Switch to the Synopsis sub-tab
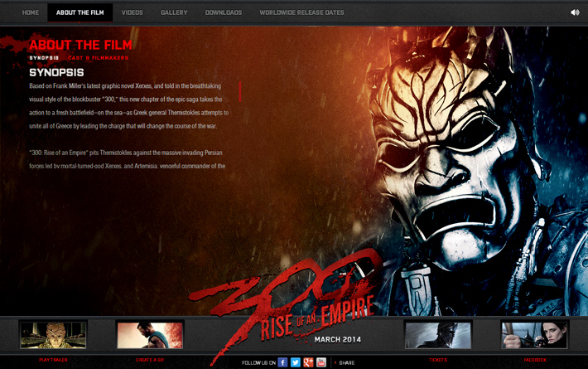588x369 pixels. click(44, 58)
